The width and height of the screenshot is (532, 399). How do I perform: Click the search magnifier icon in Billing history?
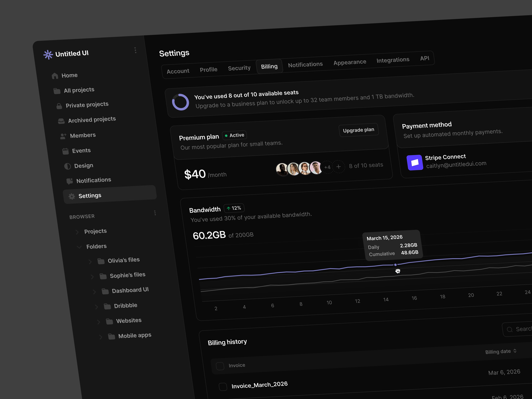pos(509,329)
